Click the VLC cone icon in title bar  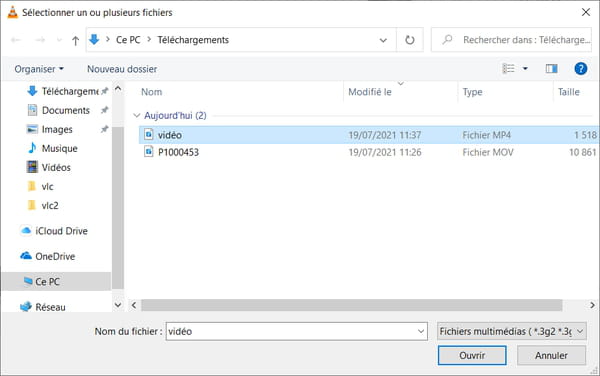coord(13,12)
